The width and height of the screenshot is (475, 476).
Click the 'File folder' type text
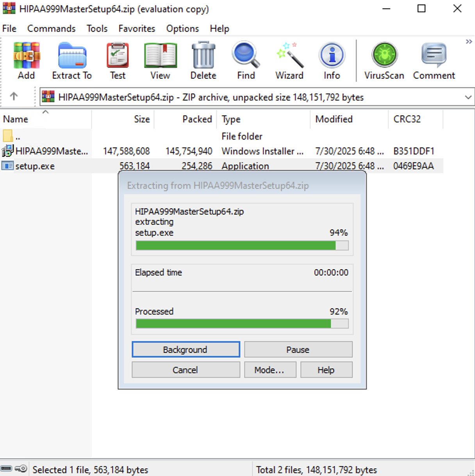pyautogui.click(x=242, y=136)
